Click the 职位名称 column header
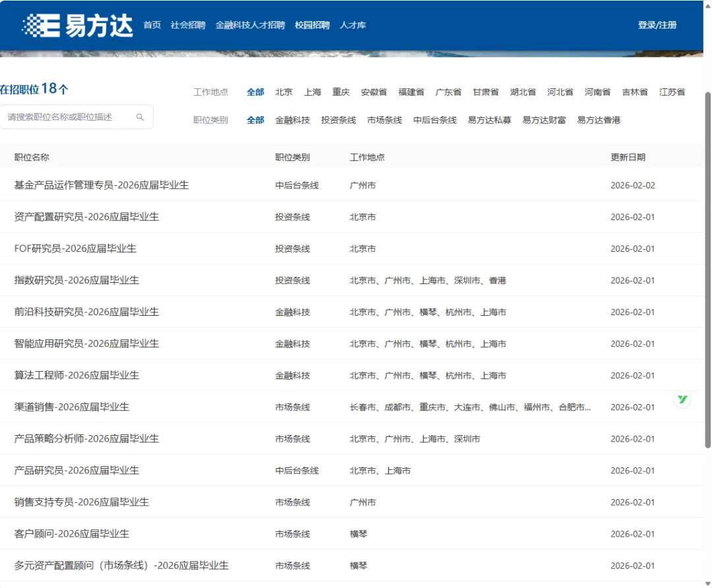 pos(32,157)
